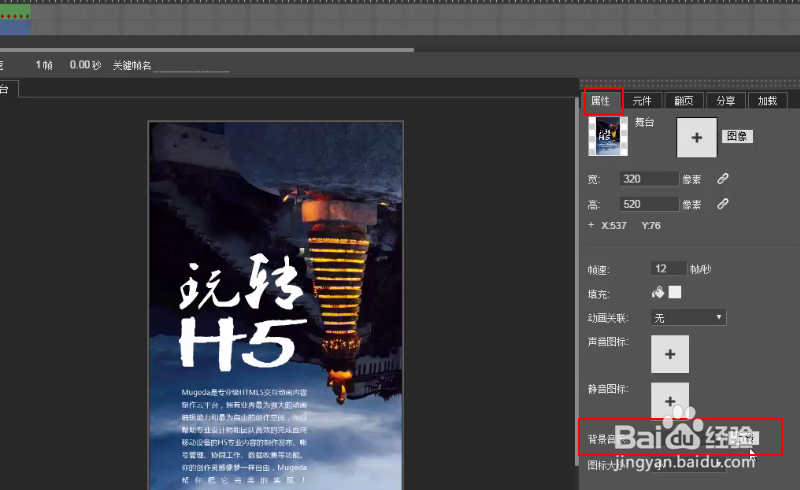Screen dimensions: 800x490
Task: Click the 像素 unit next to height
Action: pyautogui.click(x=692, y=205)
